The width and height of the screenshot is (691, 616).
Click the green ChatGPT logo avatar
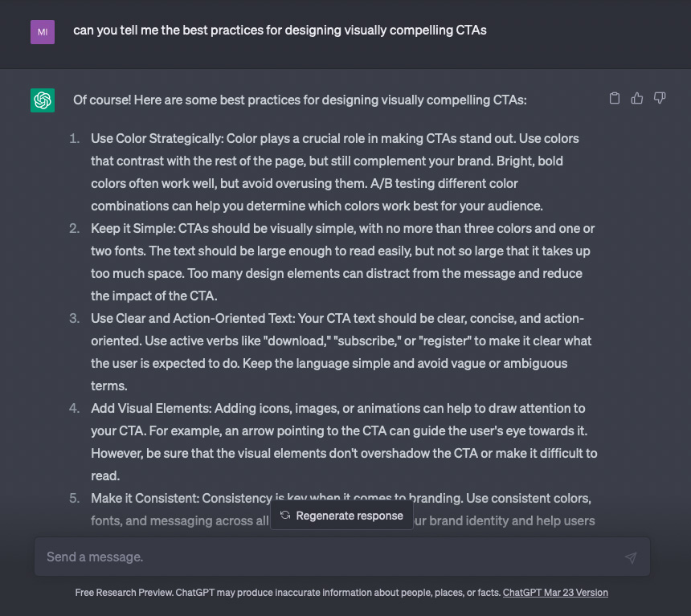(x=43, y=100)
